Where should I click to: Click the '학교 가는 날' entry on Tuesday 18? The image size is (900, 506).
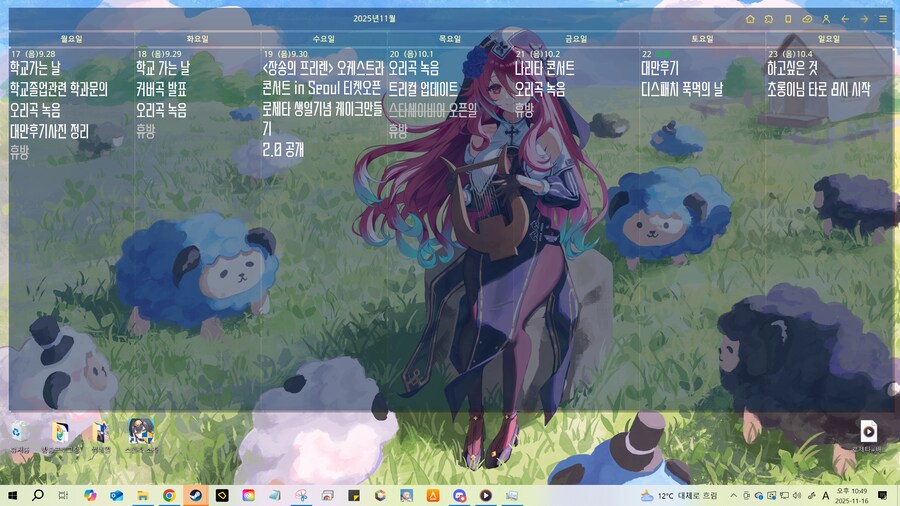[x=163, y=68]
